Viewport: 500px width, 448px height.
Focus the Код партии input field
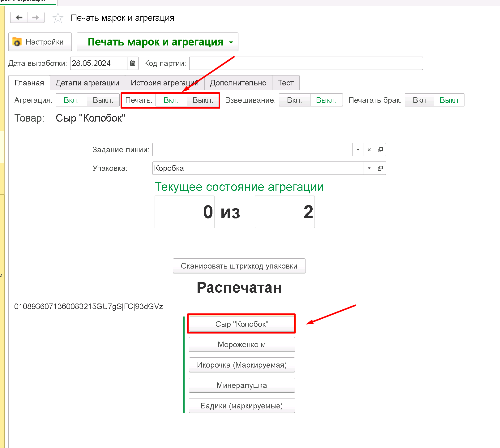(x=306, y=63)
